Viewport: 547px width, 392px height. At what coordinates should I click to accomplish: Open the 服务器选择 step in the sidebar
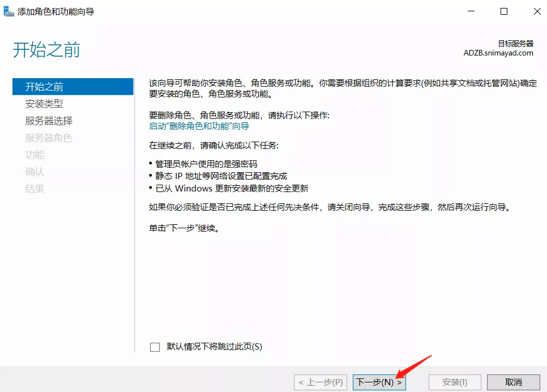49,121
